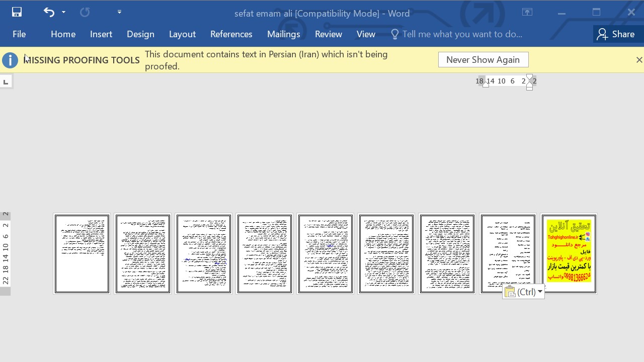Click the MISSING PROOFING TOOLS heading text
The width and height of the screenshot is (644, 362).
pos(82,60)
